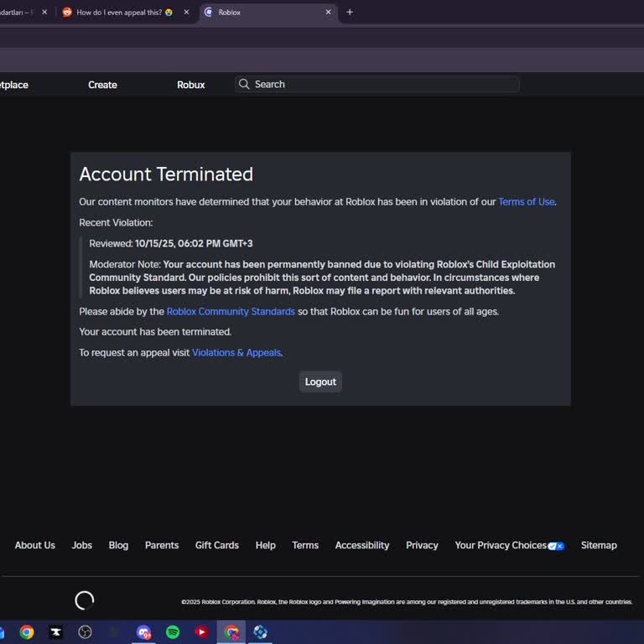
Task: Open OBS Studio from the taskbar
Action: coord(85,631)
